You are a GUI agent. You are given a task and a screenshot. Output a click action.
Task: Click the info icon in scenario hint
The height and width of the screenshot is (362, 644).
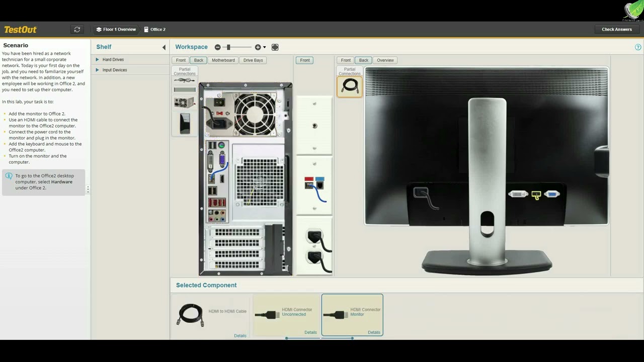pos(9,176)
